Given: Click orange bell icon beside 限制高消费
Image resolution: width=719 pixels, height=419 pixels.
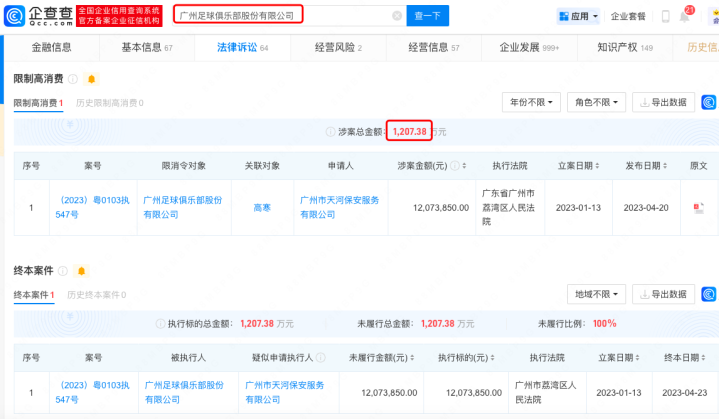Looking at the screenshot, I should [x=91, y=79].
